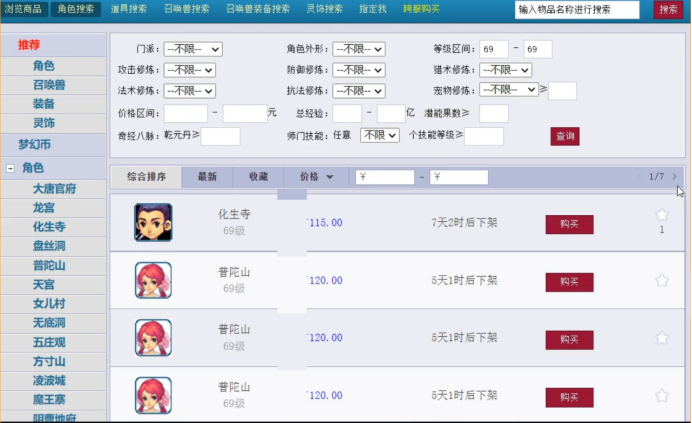Click favorite star on third listing
The height and width of the screenshot is (423, 692).
(661, 339)
